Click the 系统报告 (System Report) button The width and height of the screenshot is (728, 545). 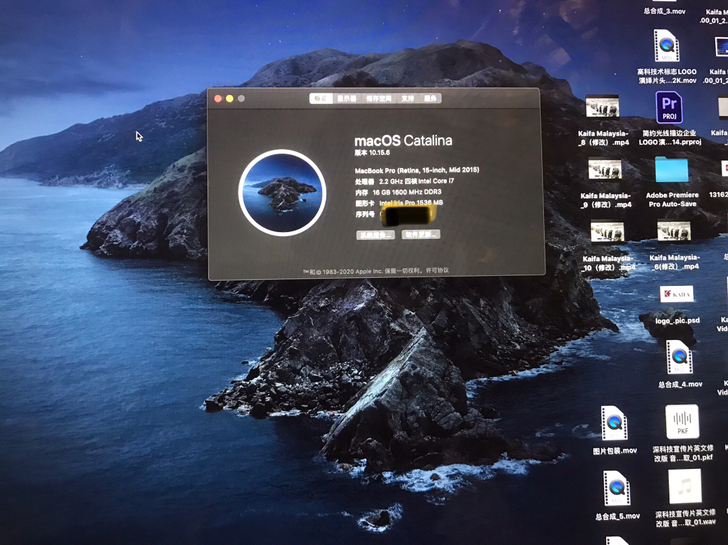375,235
